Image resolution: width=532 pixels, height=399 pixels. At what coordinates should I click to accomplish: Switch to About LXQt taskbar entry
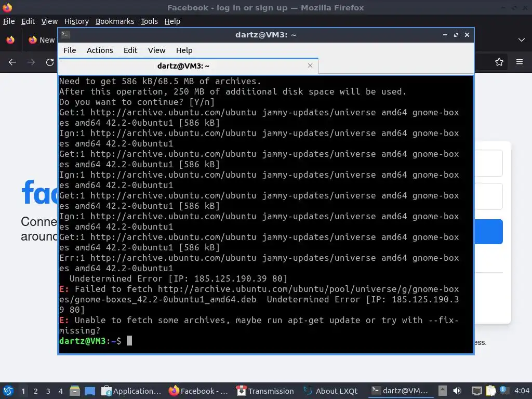click(x=332, y=391)
